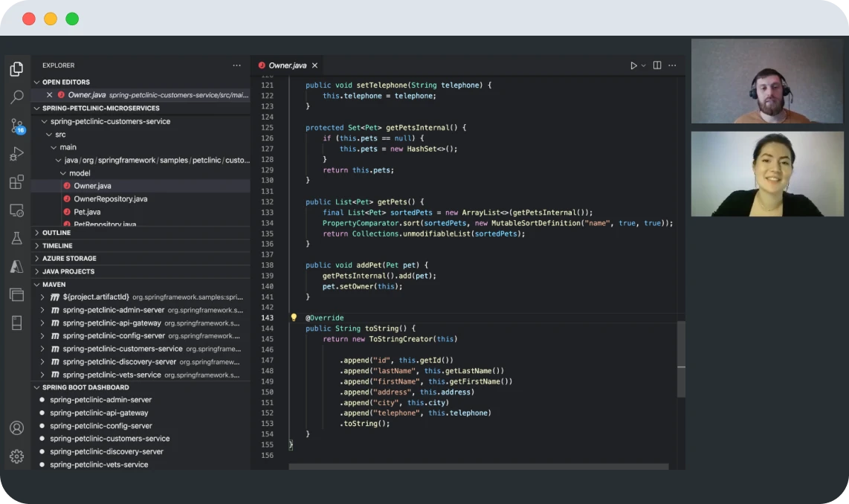The image size is (849, 504).
Task: Open the Azure view in activity bar
Action: [x=16, y=266]
